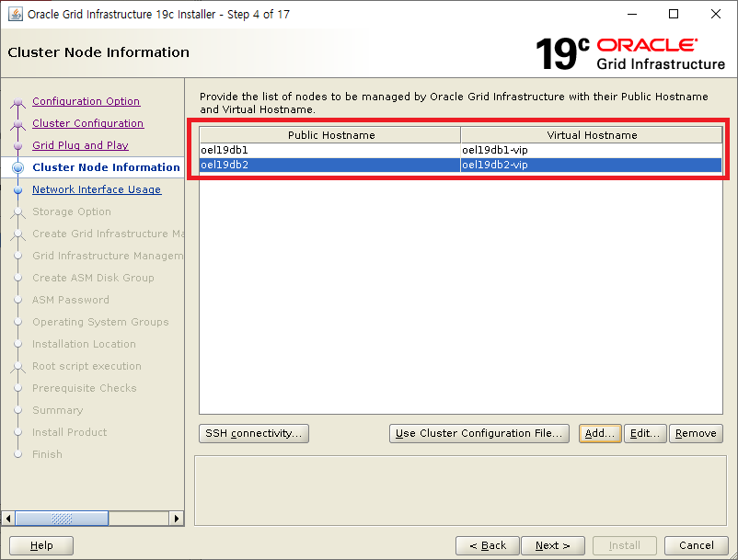The height and width of the screenshot is (560, 738).
Task: Click the Virtual Hostname column header
Action: pos(591,135)
